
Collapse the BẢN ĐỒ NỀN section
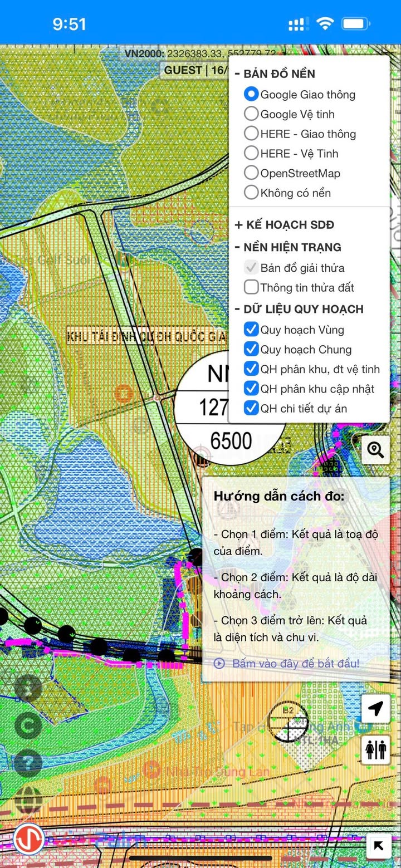tap(274, 74)
